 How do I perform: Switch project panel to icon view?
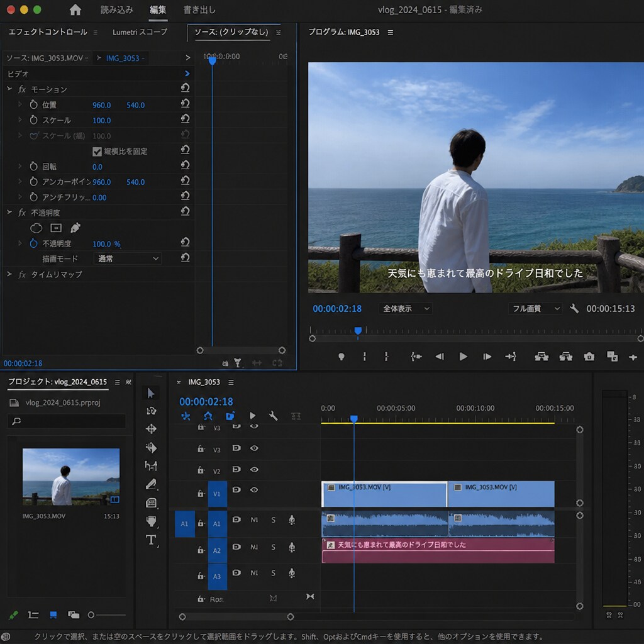tap(53, 615)
